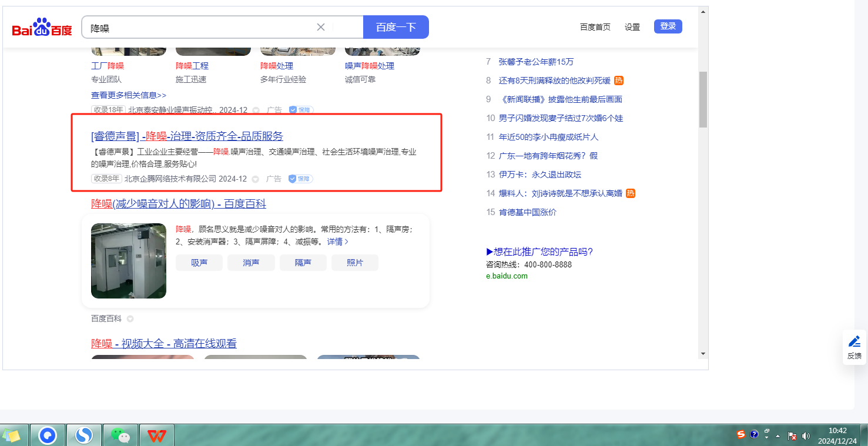The image size is (868, 446).
Task: Open WPS Office from the taskbar
Action: click(x=157, y=435)
